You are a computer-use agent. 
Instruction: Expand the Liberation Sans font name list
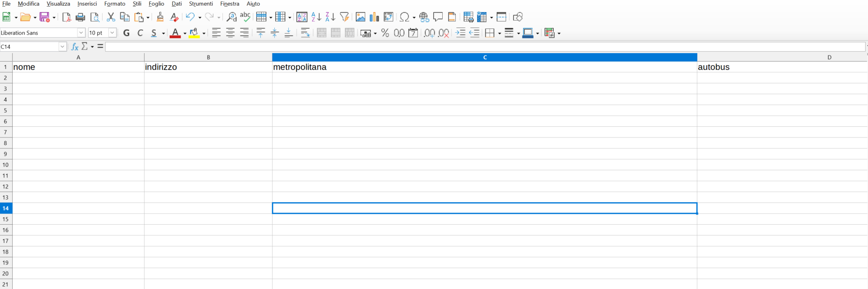[81, 33]
